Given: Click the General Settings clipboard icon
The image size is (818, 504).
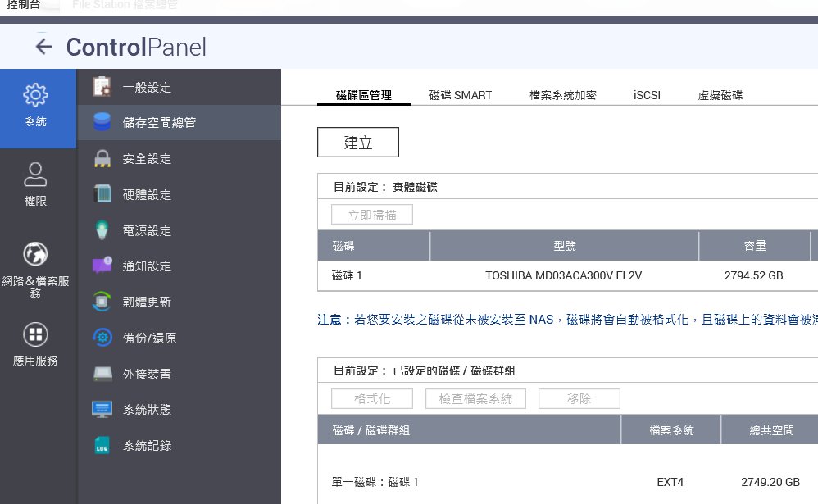Looking at the screenshot, I should pyautogui.click(x=102, y=87).
